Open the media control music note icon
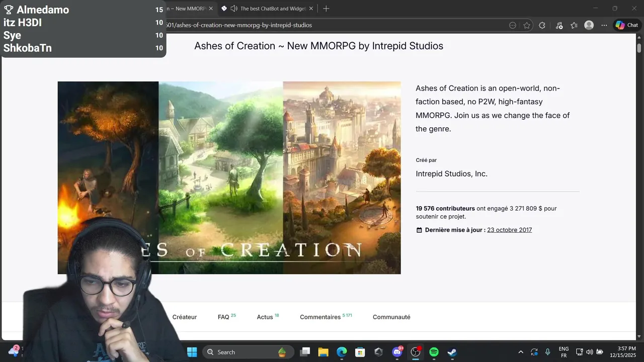This screenshot has width=644, height=362. [559, 25]
